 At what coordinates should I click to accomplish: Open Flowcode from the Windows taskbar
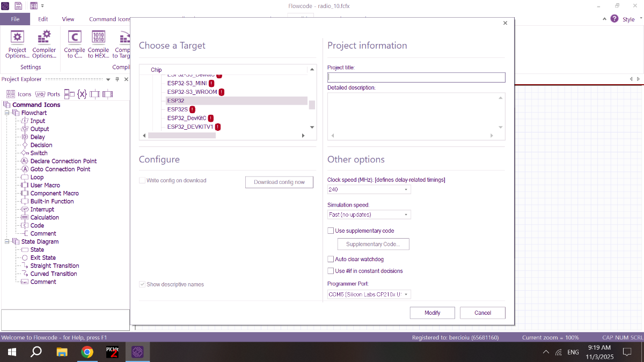pyautogui.click(x=137, y=352)
